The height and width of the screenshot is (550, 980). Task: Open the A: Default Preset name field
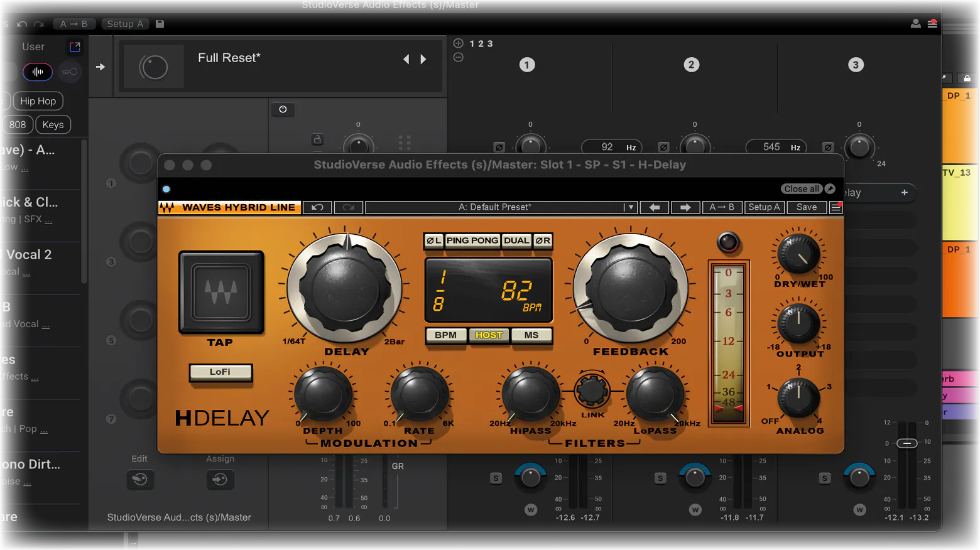coord(494,207)
